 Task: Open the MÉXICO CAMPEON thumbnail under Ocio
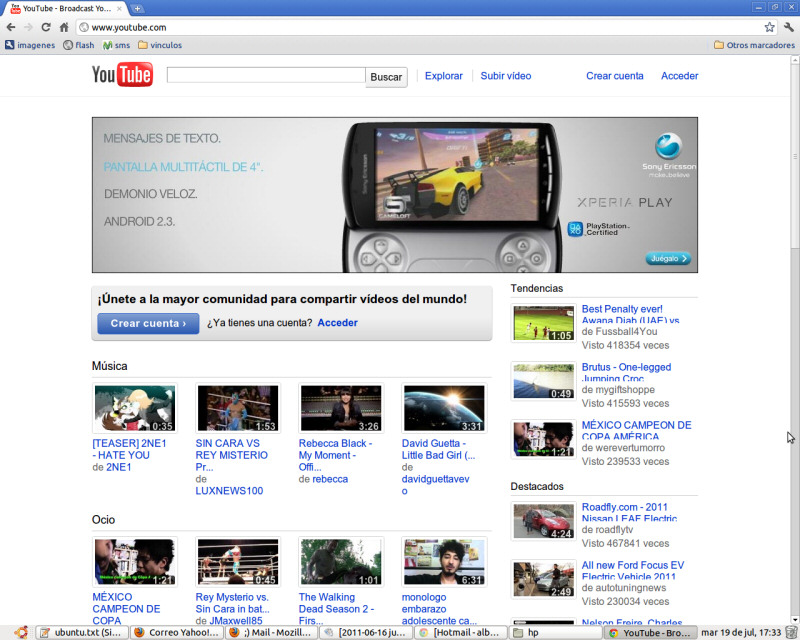tap(135, 562)
